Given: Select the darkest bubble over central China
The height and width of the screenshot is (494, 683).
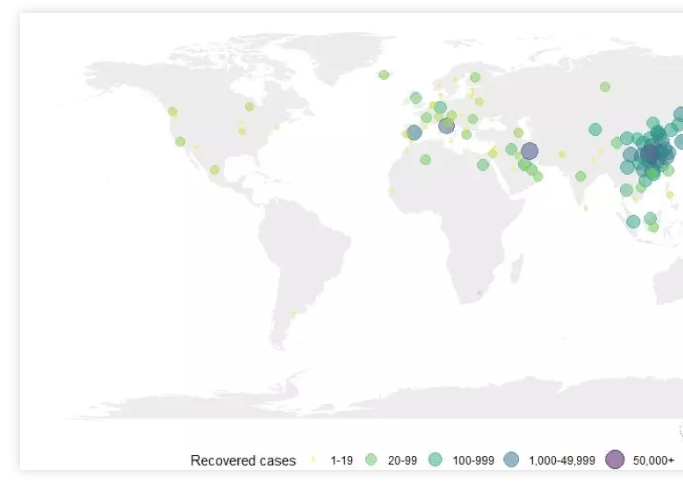Looking at the screenshot, I should point(651,153).
